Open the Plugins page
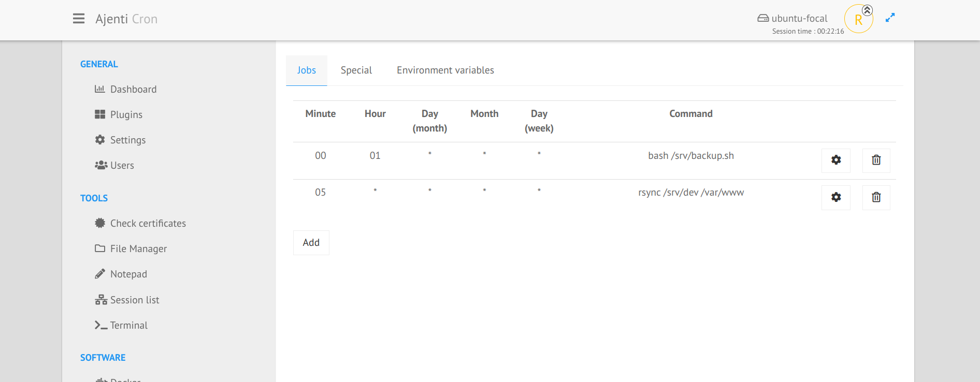Image resolution: width=980 pixels, height=382 pixels. [126, 115]
